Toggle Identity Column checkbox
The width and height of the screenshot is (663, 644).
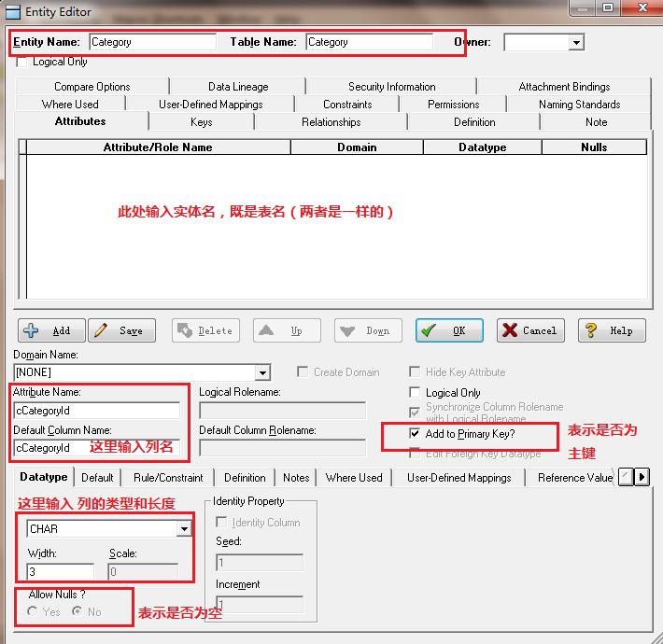click(x=221, y=523)
